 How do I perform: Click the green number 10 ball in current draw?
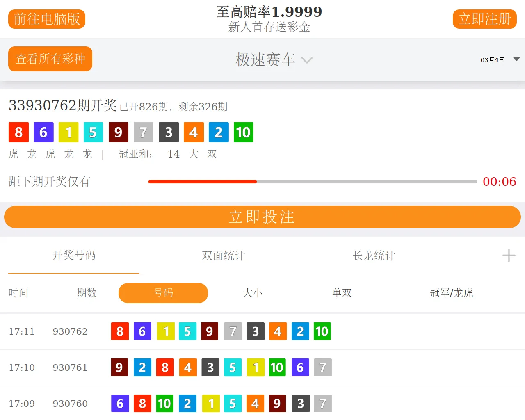(243, 132)
